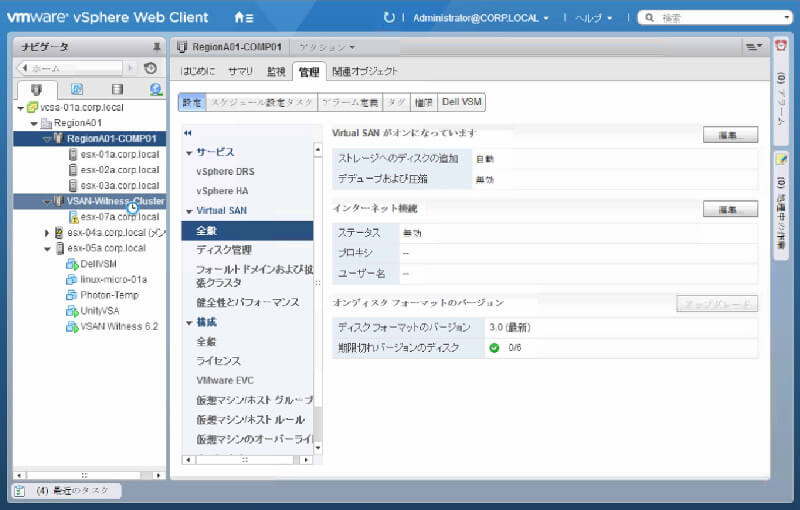Open search options dropdown arrow
This screenshot has width=800, height=510.
pyautogui.click(x=786, y=18)
